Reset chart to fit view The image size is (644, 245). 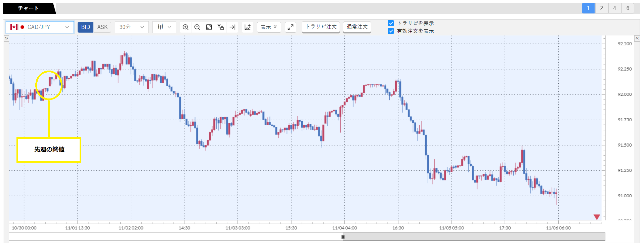point(209,27)
